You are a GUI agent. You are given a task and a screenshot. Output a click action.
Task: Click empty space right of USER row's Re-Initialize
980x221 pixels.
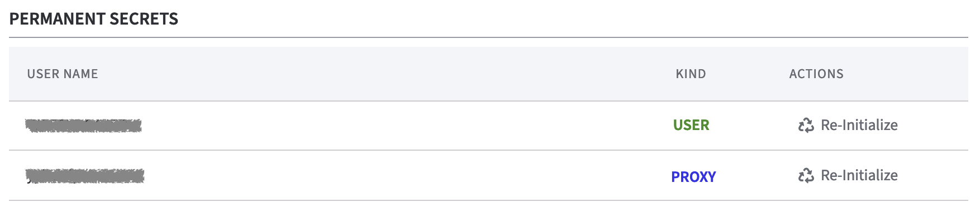(933, 126)
